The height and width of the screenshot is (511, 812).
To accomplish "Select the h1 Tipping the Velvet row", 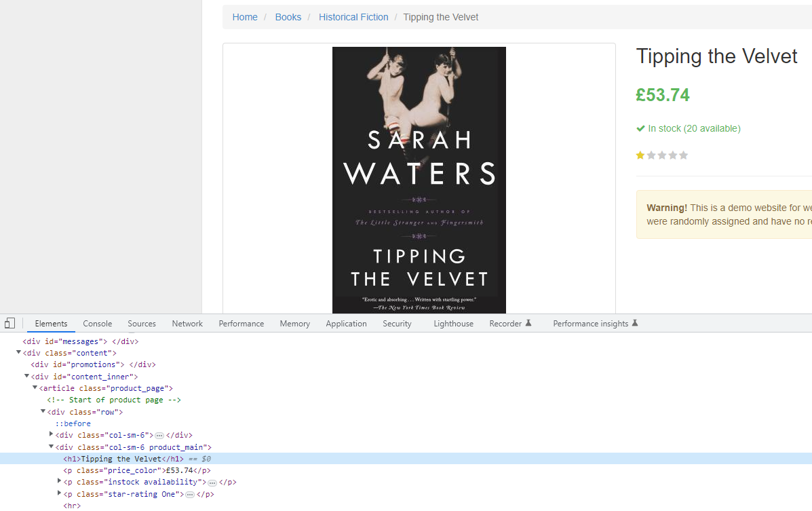I will tap(406, 459).
